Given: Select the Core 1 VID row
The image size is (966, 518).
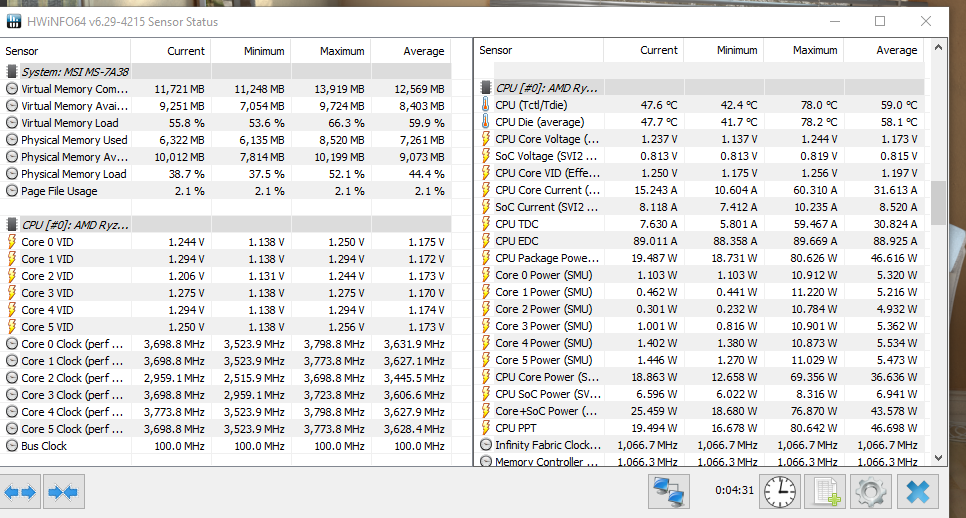Looking at the screenshot, I should click(x=225, y=259).
